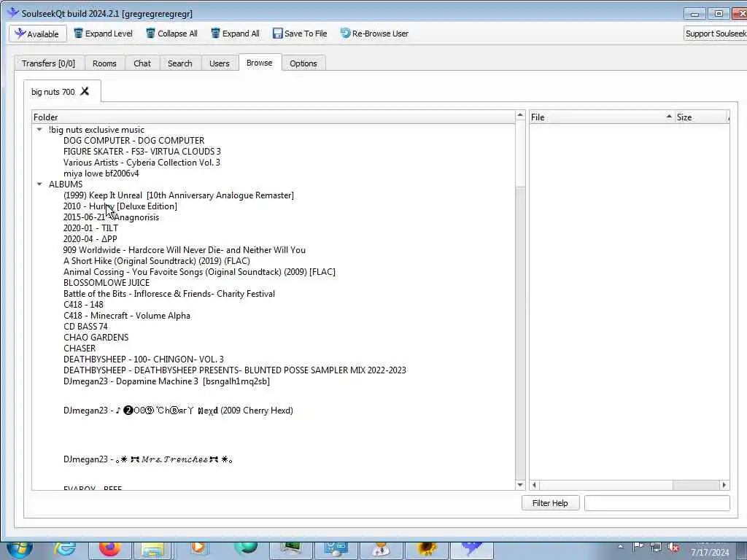Open the Users tab

coord(219,63)
